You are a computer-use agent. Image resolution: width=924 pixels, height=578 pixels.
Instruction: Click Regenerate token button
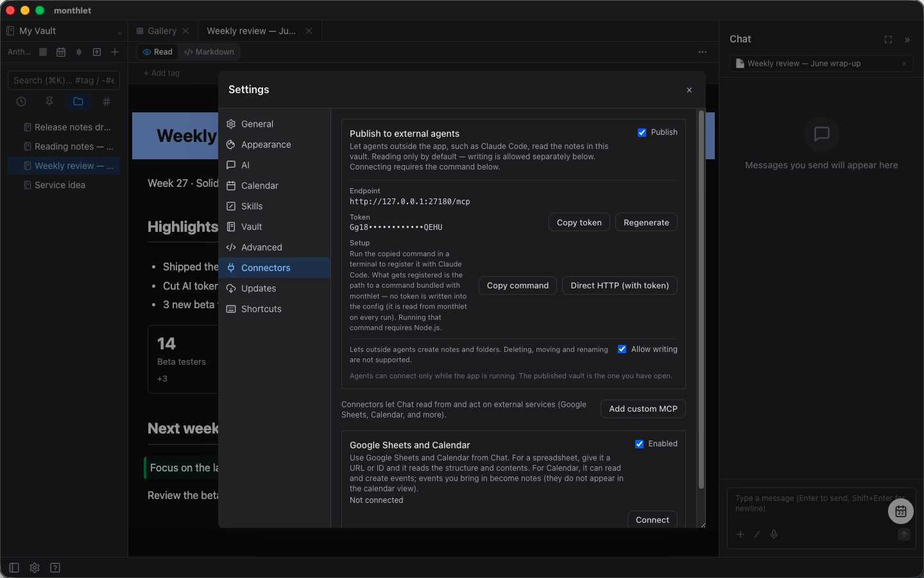[646, 222]
